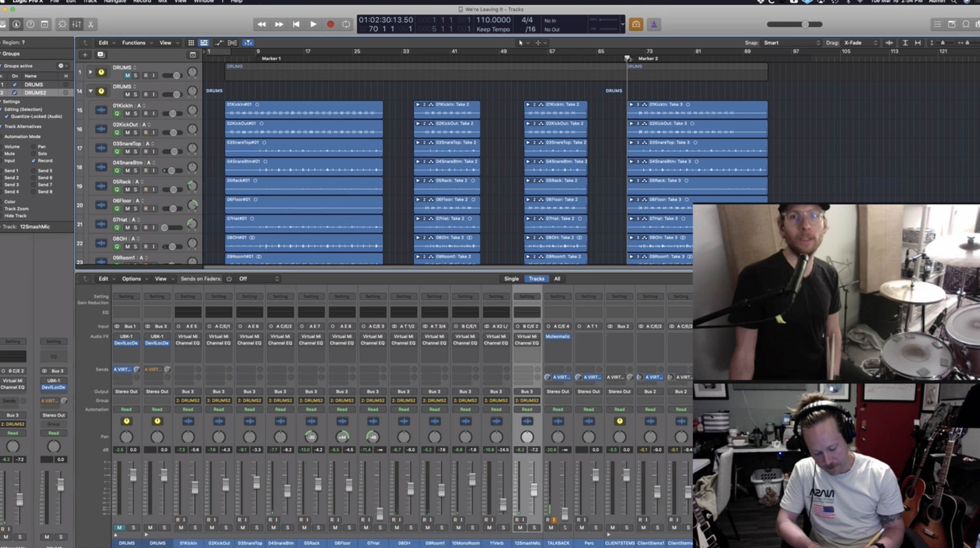Click the global tracks button above track headers

[x=193, y=55]
